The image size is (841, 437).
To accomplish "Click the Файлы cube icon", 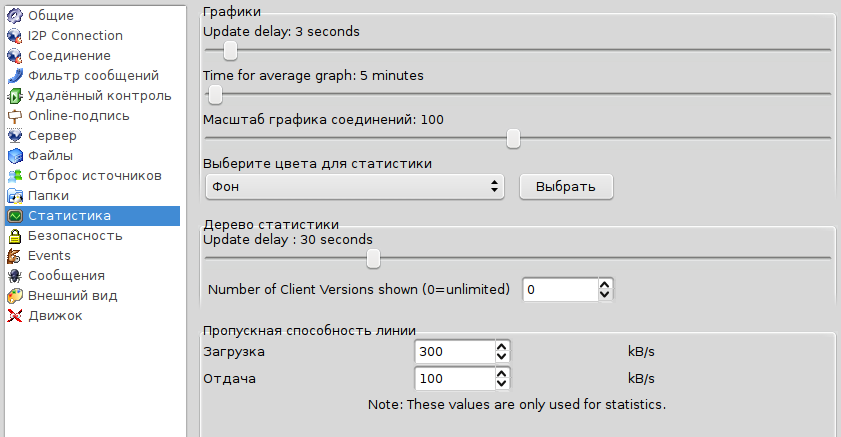I will 14,155.
